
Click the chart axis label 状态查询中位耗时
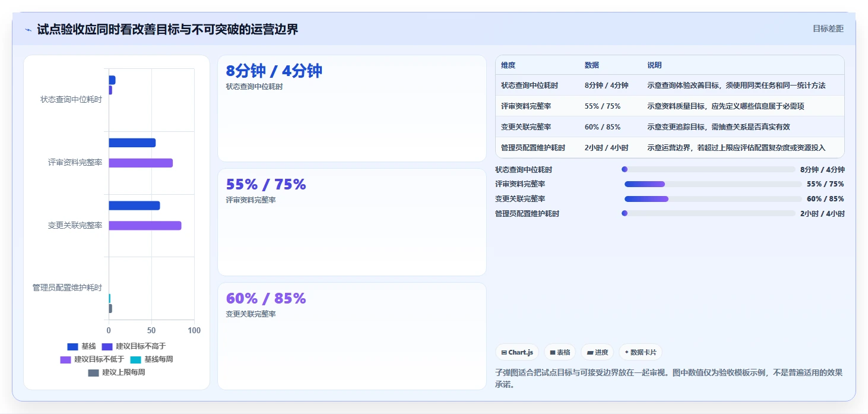pyautogui.click(x=71, y=100)
